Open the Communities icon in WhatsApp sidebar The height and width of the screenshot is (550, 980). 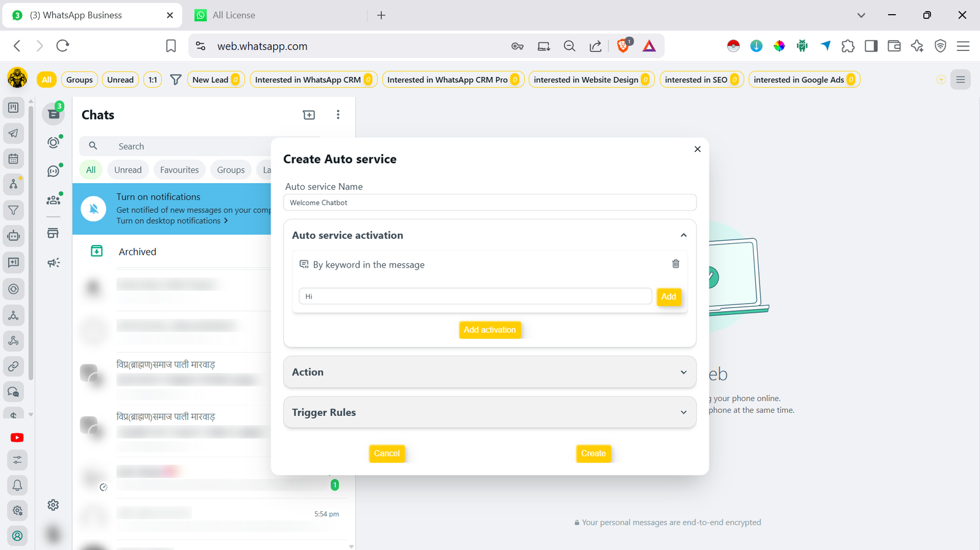53,200
